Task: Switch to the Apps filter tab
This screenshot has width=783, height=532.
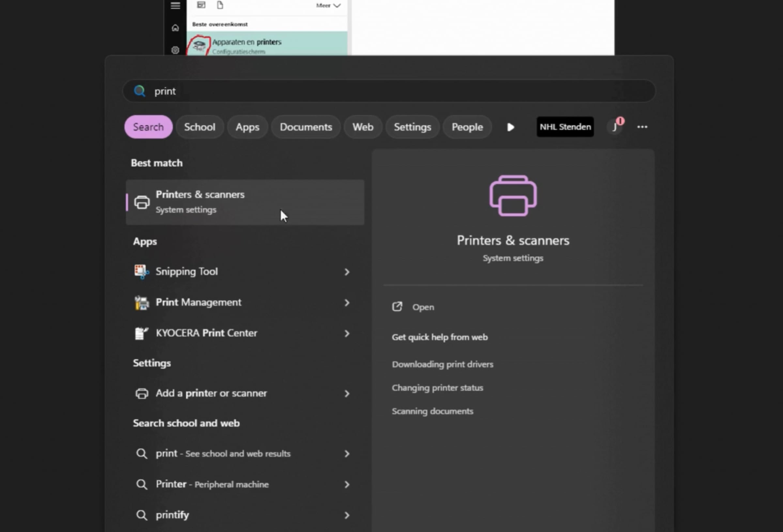Action: click(x=247, y=127)
